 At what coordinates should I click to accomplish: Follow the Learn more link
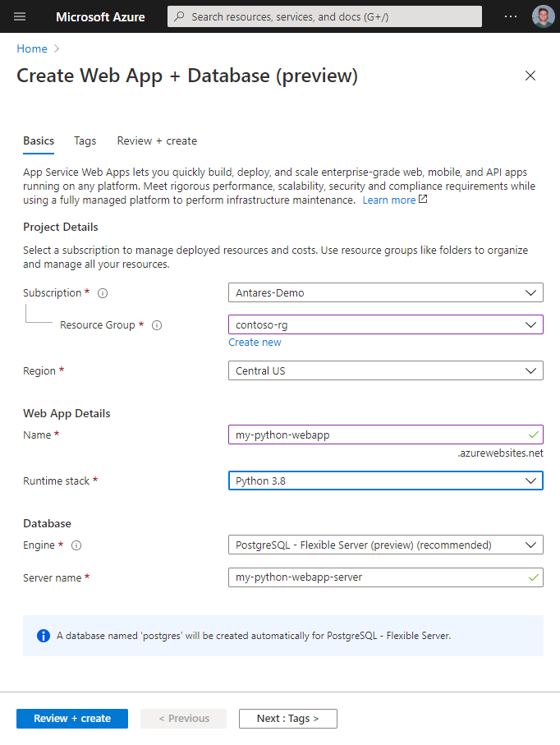click(x=389, y=200)
